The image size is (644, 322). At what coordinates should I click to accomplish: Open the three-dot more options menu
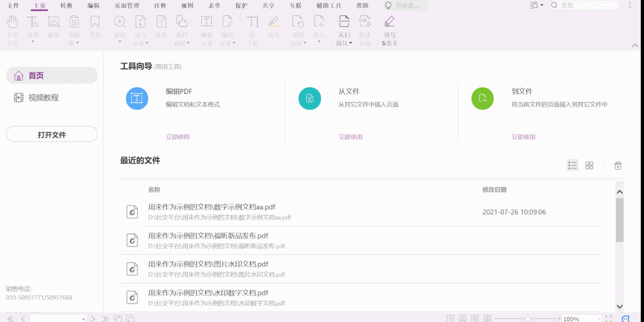[x=630, y=5]
